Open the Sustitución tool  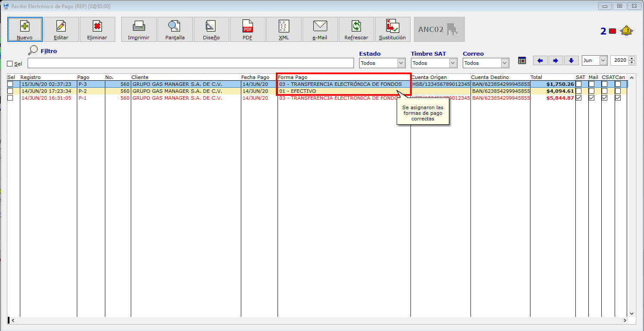click(392, 27)
